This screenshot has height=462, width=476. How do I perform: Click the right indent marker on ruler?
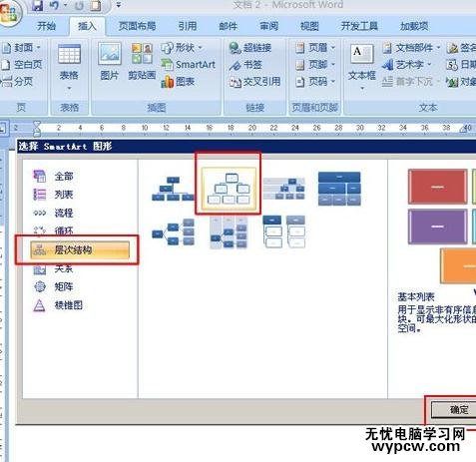464,130
